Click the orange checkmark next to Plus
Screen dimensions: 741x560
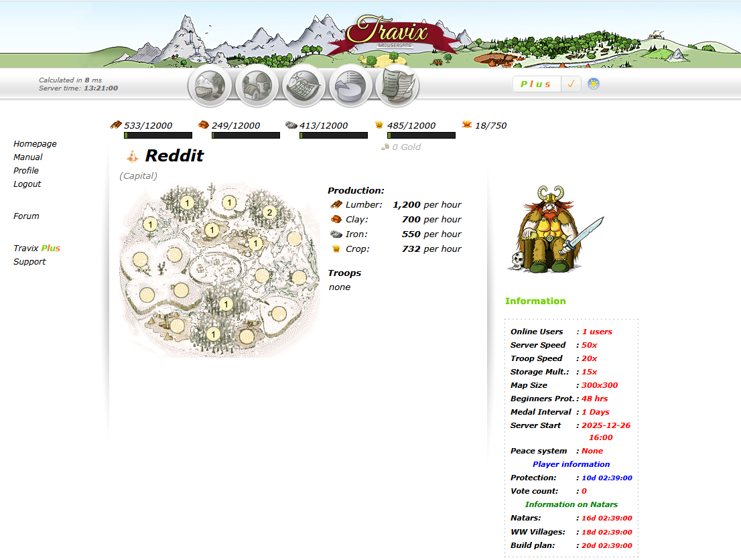tap(571, 84)
